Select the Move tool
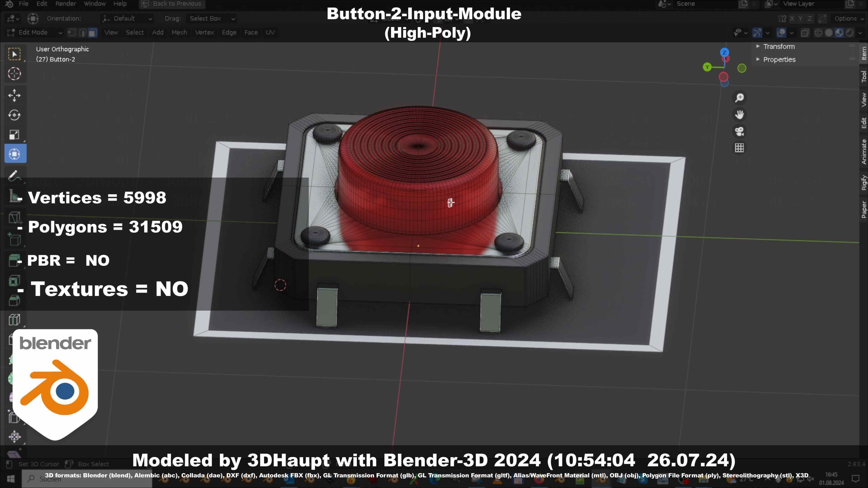 14,95
